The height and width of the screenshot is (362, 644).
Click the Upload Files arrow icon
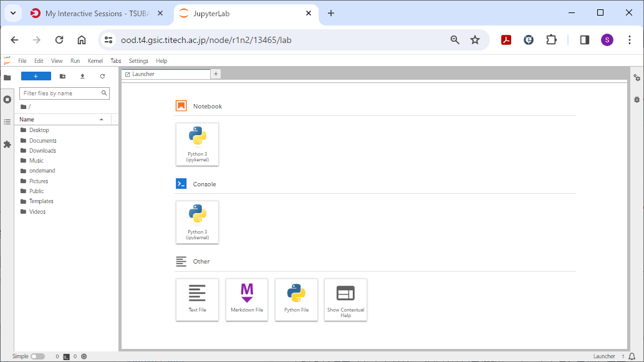coord(82,76)
